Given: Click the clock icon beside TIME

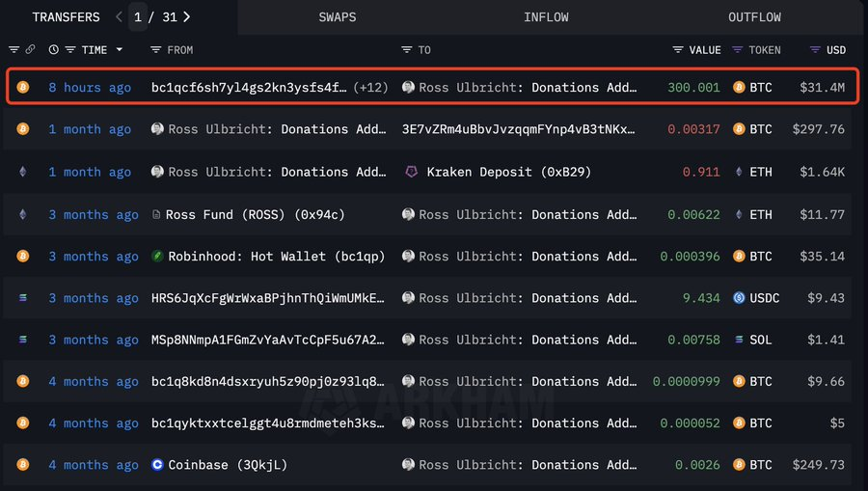Looking at the screenshot, I should tap(54, 50).
